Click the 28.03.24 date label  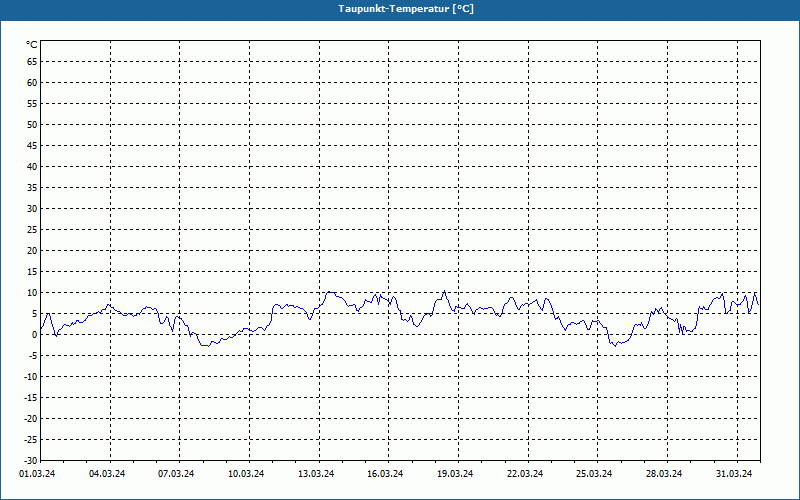click(x=664, y=474)
